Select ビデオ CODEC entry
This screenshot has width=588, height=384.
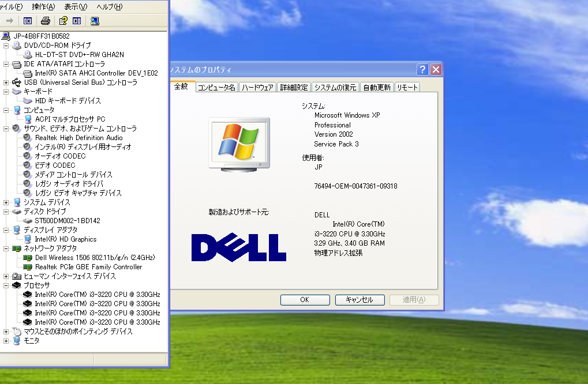pos(55,165)
